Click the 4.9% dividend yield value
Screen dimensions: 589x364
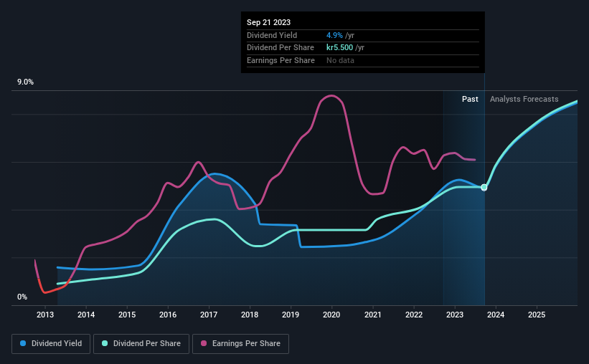pos(334,35)
